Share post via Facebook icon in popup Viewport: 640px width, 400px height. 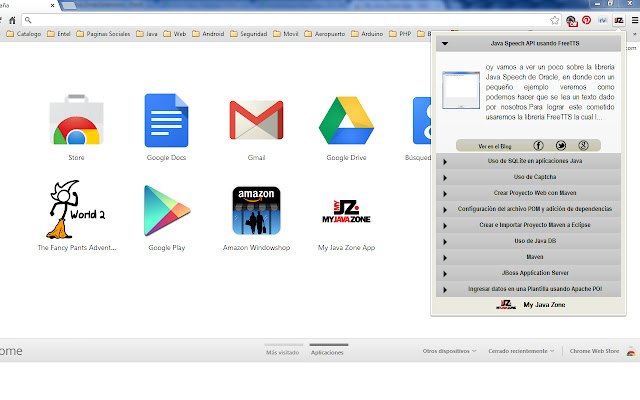click(x=538, y=145)
